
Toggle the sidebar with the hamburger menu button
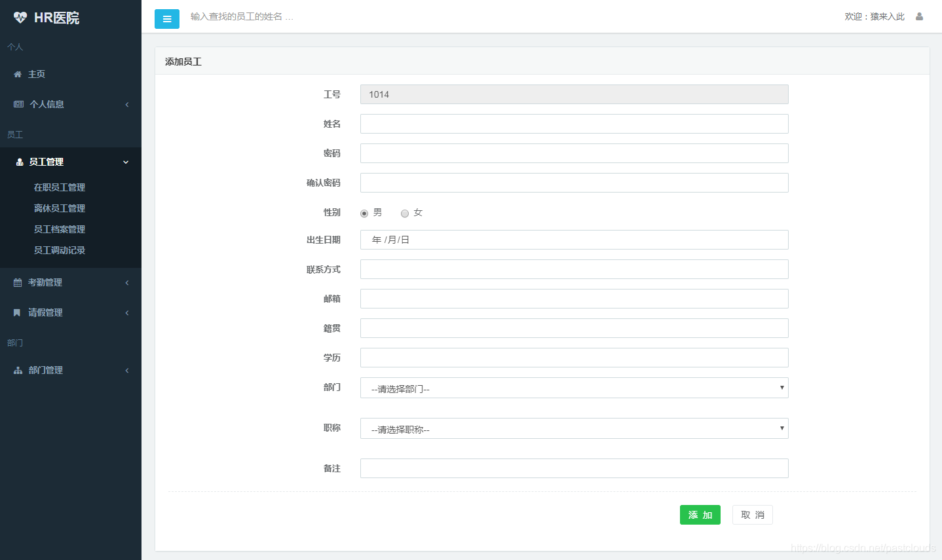167,19
